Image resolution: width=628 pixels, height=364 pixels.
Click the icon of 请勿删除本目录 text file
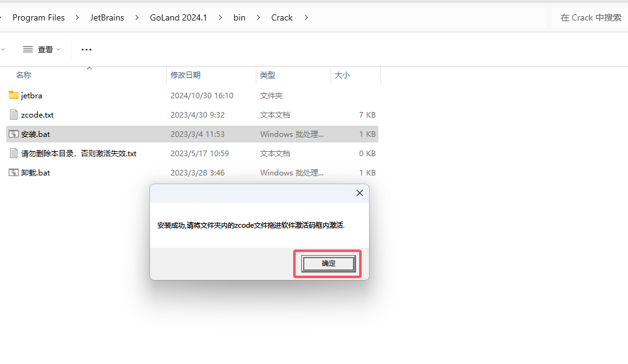pos(14,153)
